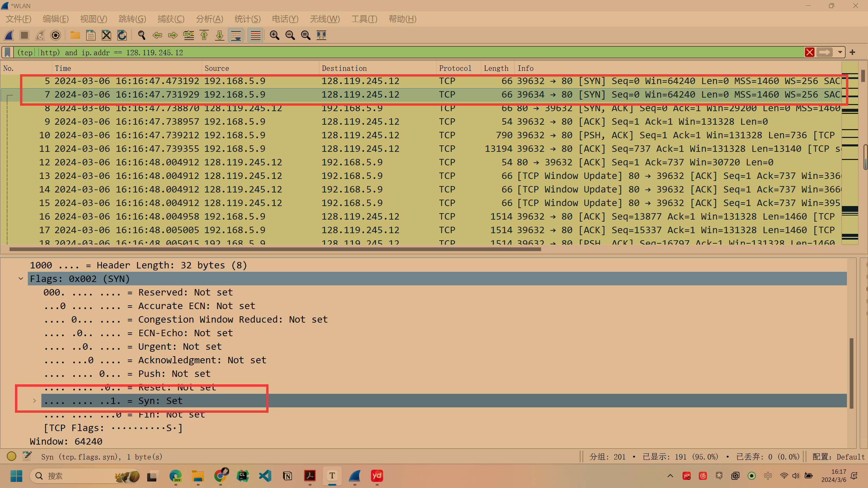Open capture options with the gear icon

coord(55,35)
